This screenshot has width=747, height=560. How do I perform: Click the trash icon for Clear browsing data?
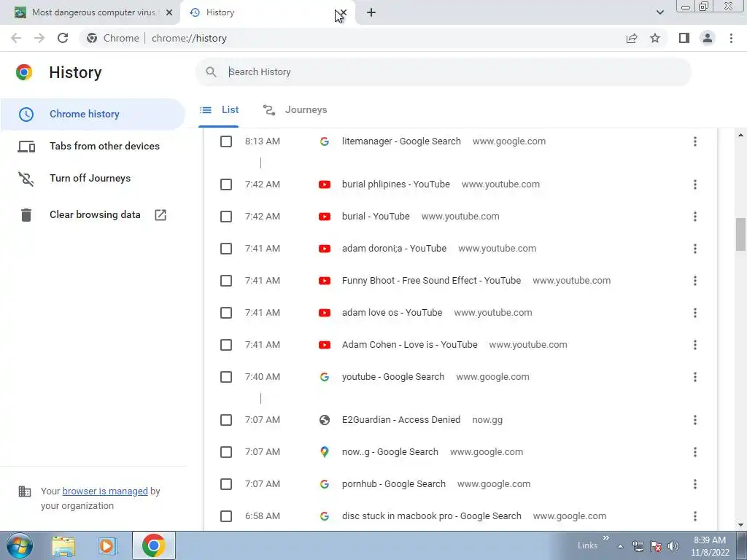click(x=26, y=215)
